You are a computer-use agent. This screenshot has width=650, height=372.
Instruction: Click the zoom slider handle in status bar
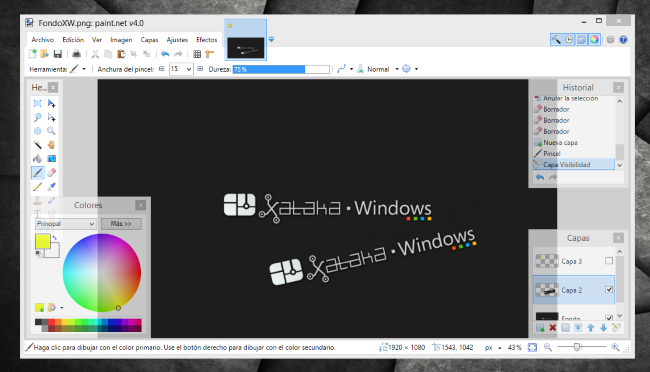click(x=576, y=347)
